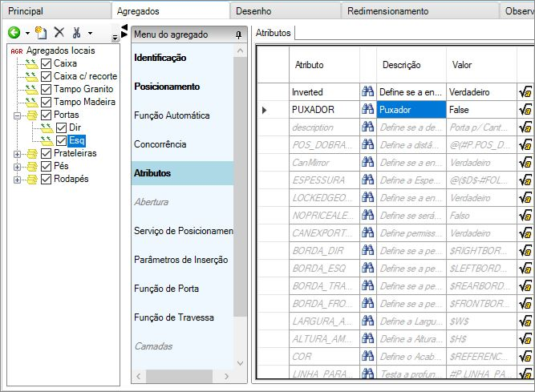Click binoculars icon in Inverted row
Viewport: 535px width, 392px height.
tap(368, 91)
